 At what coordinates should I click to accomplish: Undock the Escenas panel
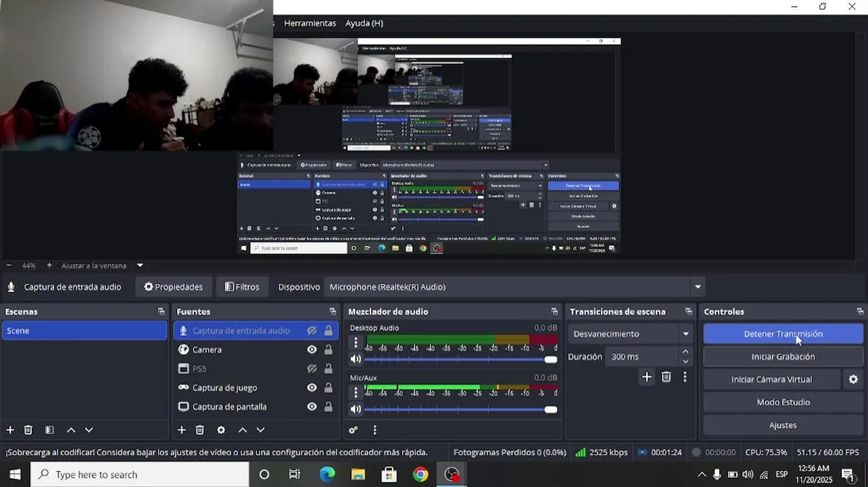[x=161, y=311]
